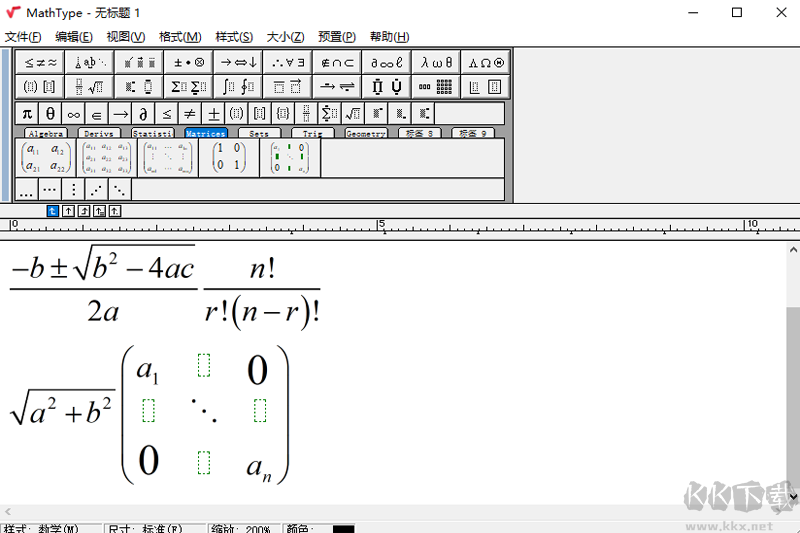800x533 pixels.
Task: Insert the diagonal matrix expression
Action: coord(290,158)
